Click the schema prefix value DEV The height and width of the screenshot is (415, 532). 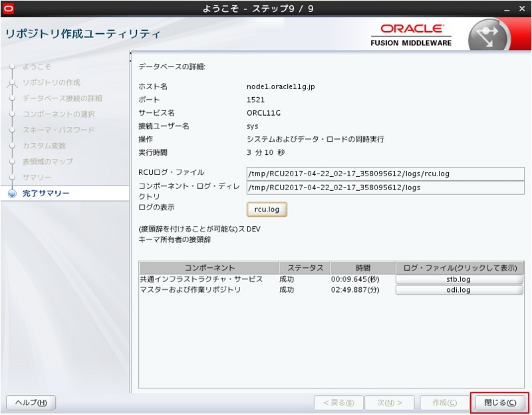click(x=253, y=229)
